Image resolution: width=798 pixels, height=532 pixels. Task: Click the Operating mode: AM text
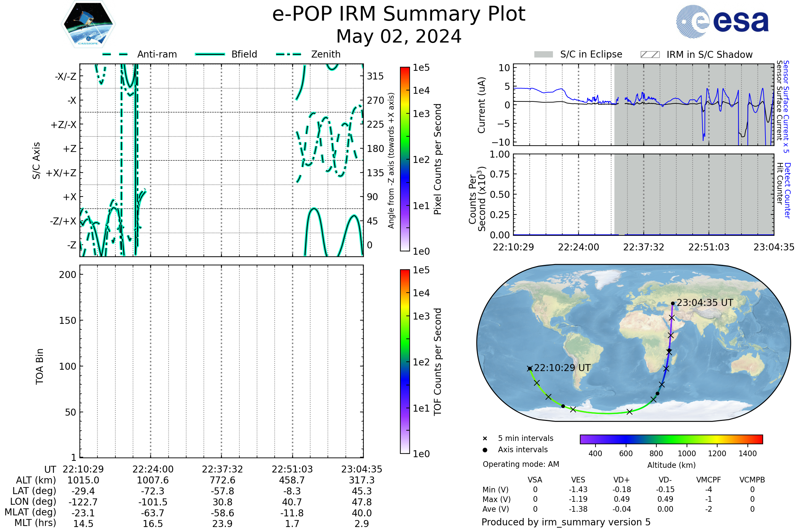tap(521, 464)
